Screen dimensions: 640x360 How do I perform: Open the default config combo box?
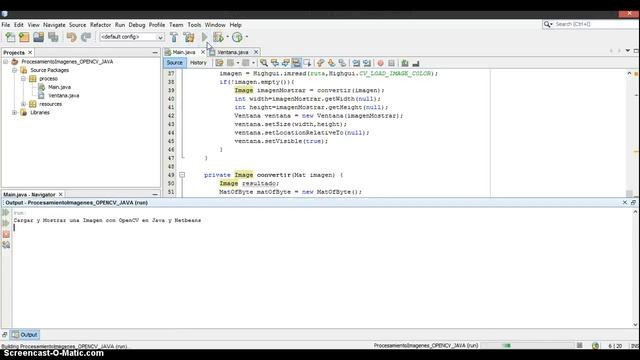[132, 37]
